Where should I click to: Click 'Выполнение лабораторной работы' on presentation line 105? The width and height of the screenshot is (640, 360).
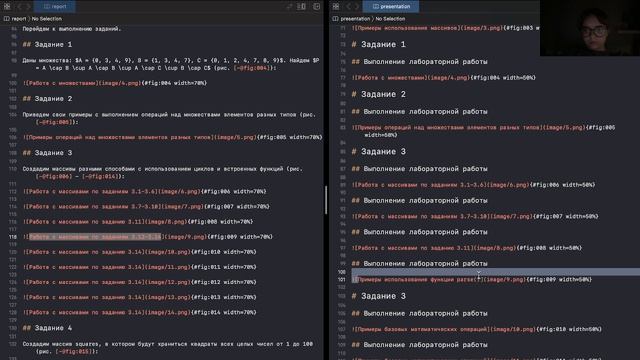click(425, 314)
